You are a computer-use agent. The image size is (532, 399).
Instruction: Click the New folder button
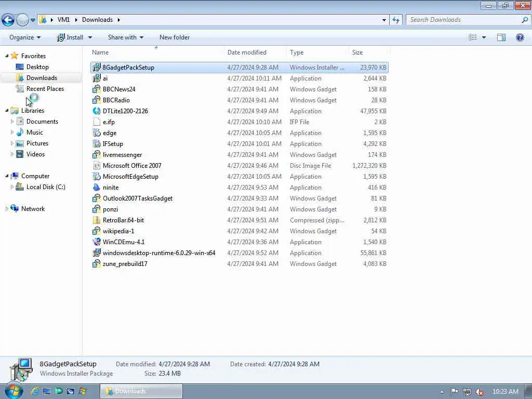[175, 37]
